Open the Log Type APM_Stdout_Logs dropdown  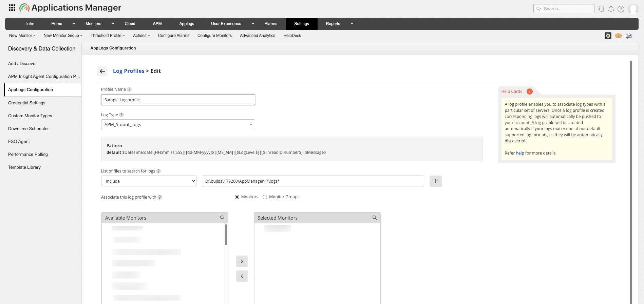coord(178,125)
